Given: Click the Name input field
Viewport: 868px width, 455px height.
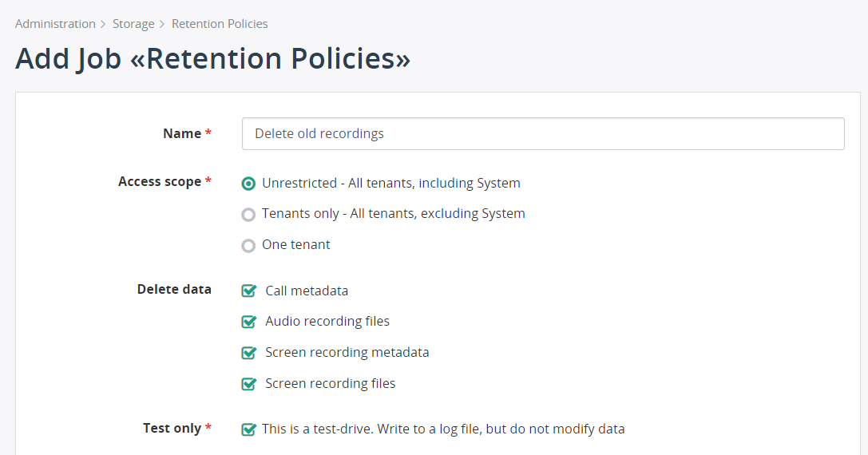Looking at the screenshot, I should 543,133.
